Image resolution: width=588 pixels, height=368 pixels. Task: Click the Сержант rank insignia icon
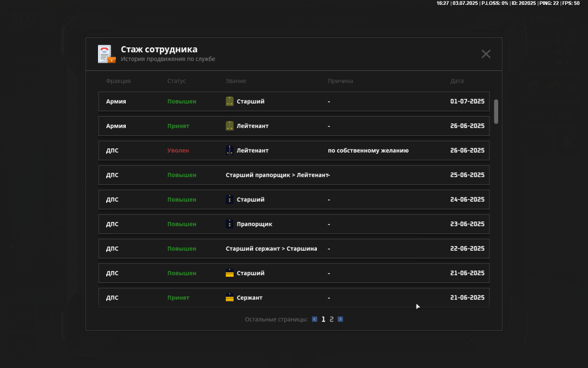coord(230,298)
